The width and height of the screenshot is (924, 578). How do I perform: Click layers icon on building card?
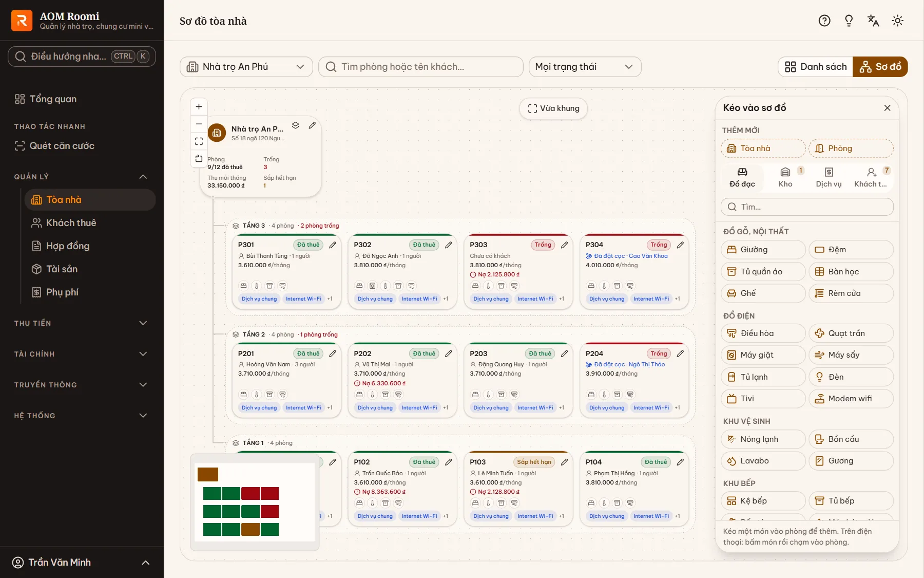[x=296, y=125]
